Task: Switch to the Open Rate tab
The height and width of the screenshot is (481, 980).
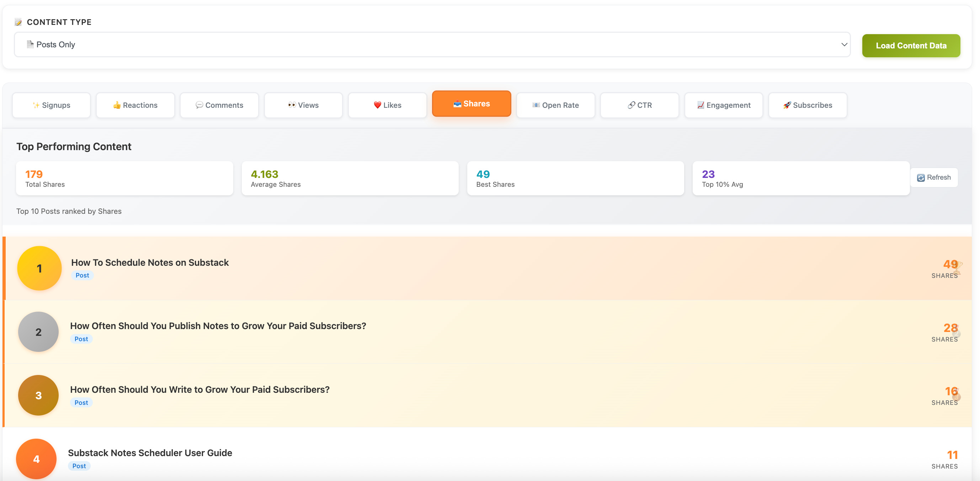Action: coord(556,105)
